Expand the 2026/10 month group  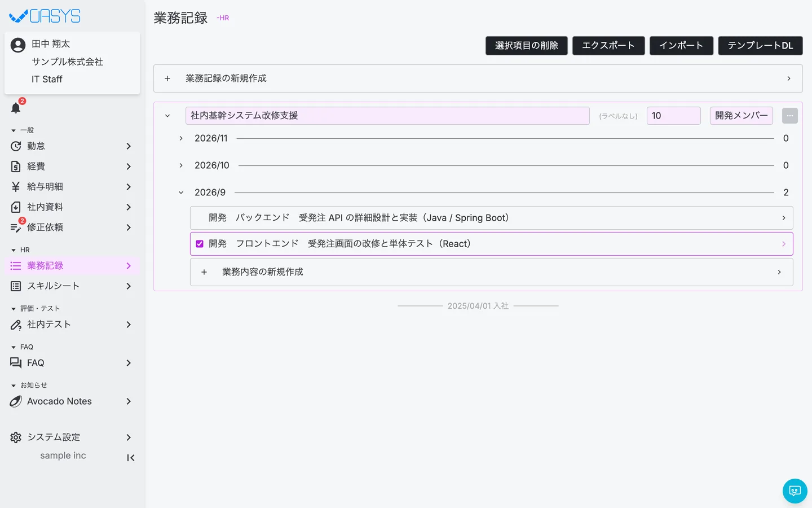181,165
